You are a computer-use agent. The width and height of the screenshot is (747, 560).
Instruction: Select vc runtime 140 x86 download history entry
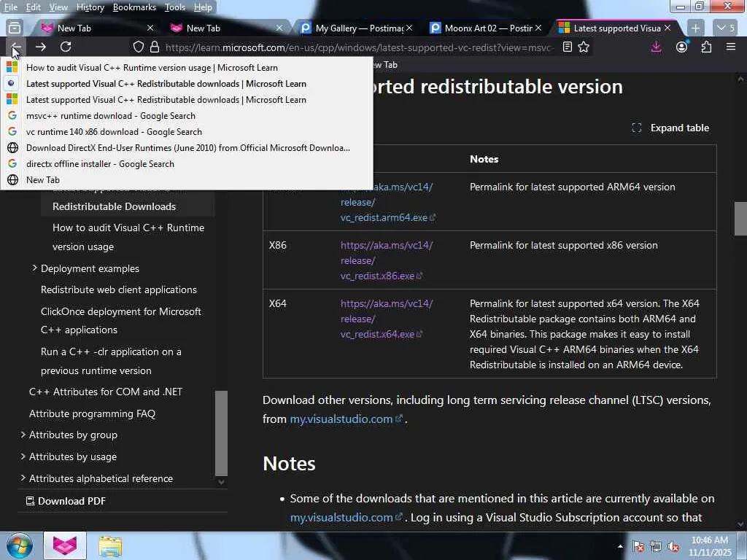click(187, 132)
